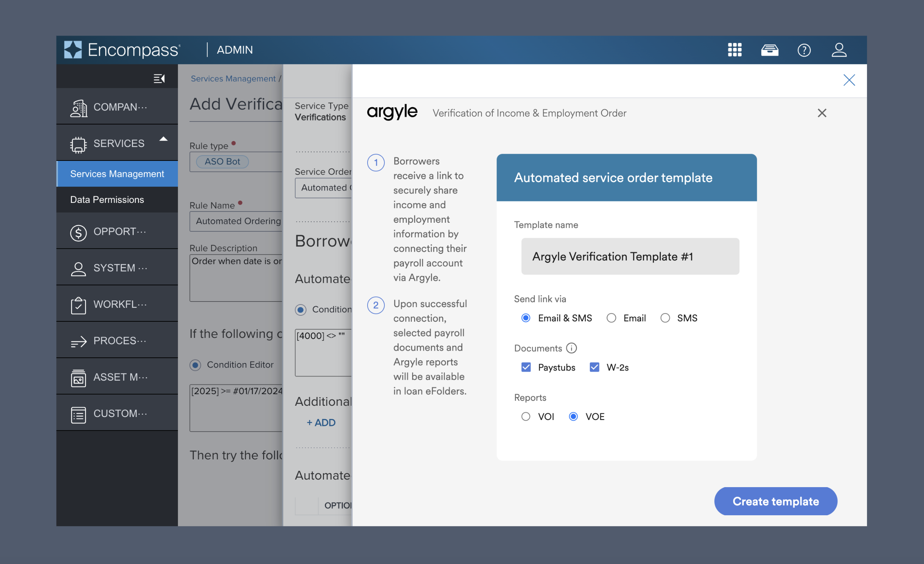Open the Process arrow icon
924x564 pixels.
[x=78, y=342]
